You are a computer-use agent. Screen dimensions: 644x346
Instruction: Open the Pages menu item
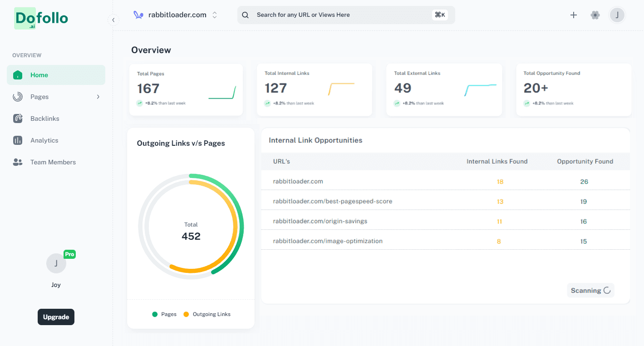click(x=56, y=97)
